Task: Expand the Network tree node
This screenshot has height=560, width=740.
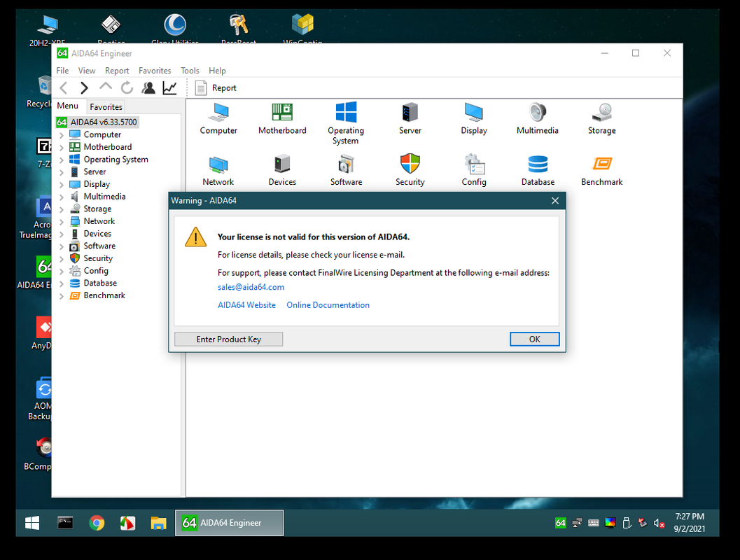Action: click(x=62, y=221)
